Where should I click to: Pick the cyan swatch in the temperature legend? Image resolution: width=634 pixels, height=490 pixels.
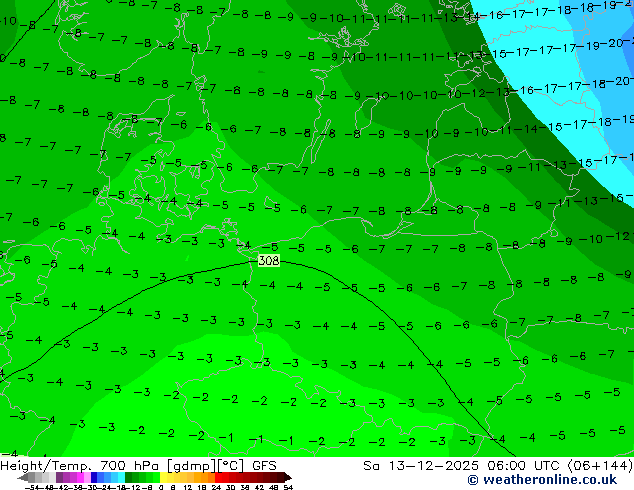[x=121, y=477]
